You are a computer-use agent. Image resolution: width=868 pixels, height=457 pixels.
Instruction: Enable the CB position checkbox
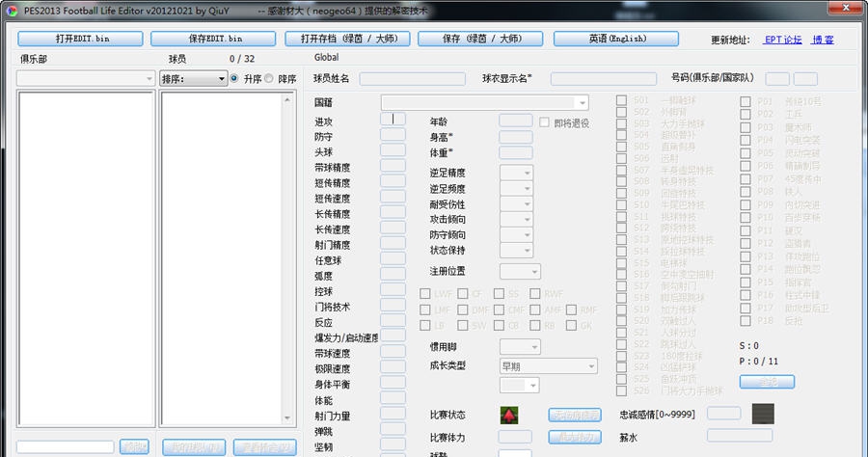(x=500, y=325)
